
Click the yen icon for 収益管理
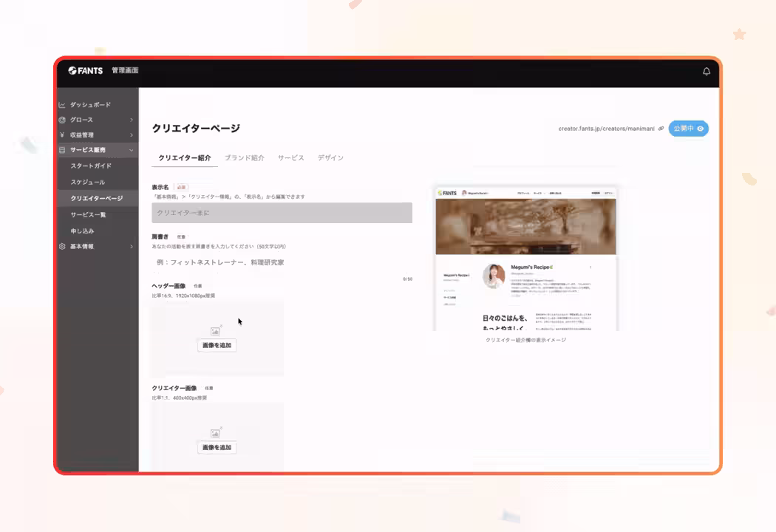(62, 134)
